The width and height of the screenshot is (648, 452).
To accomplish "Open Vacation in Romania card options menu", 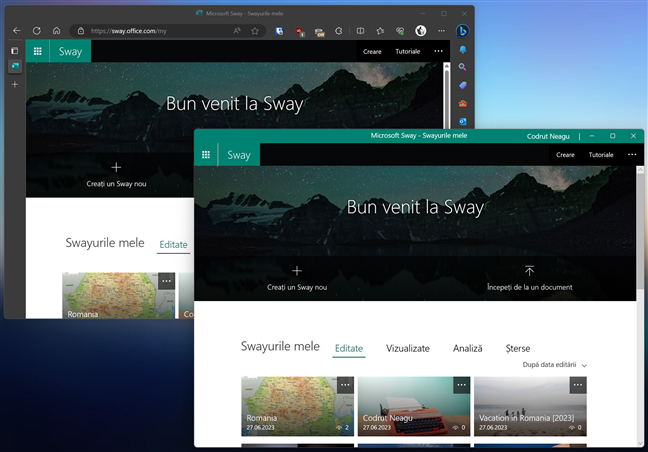I will (578, 385).
